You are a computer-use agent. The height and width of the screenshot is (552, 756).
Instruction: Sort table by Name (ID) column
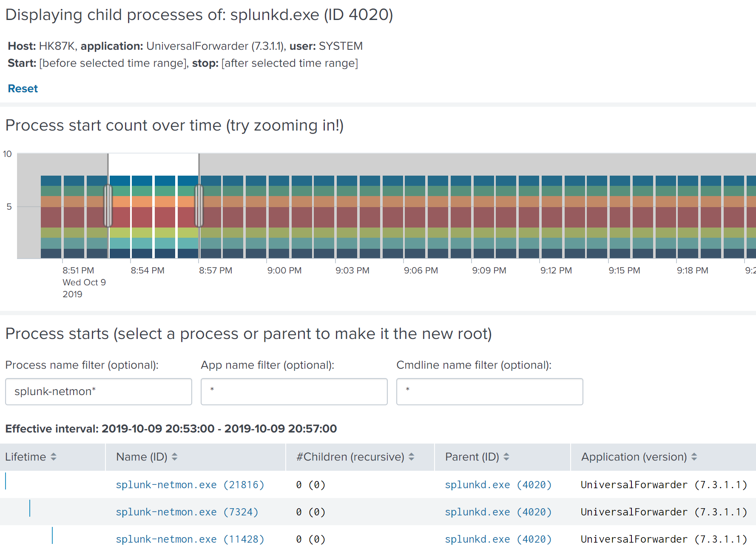147,457
